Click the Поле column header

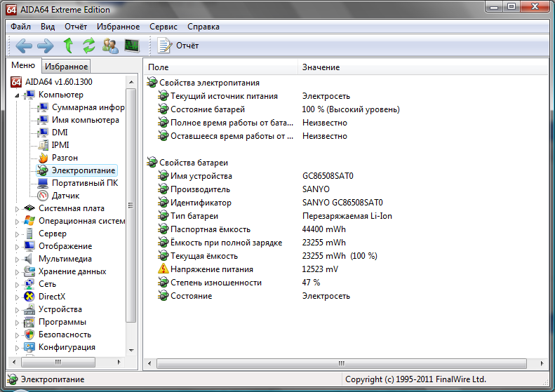pos(221,67)
